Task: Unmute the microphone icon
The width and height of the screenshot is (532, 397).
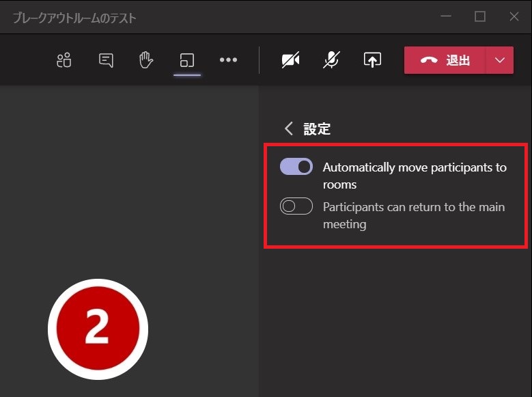Action: [x=331, y=60]
